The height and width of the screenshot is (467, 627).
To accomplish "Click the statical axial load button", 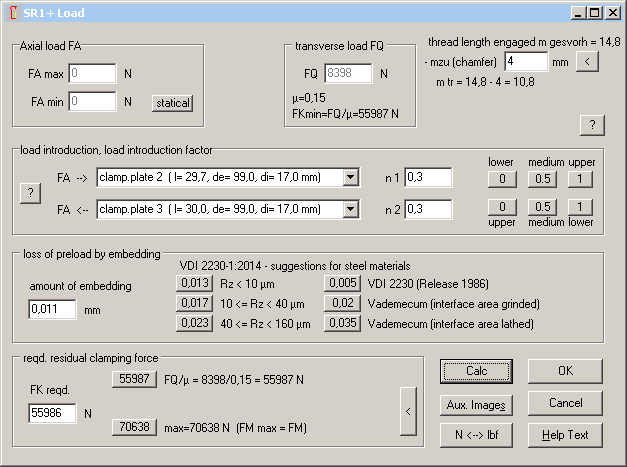I will pos(172,102).
